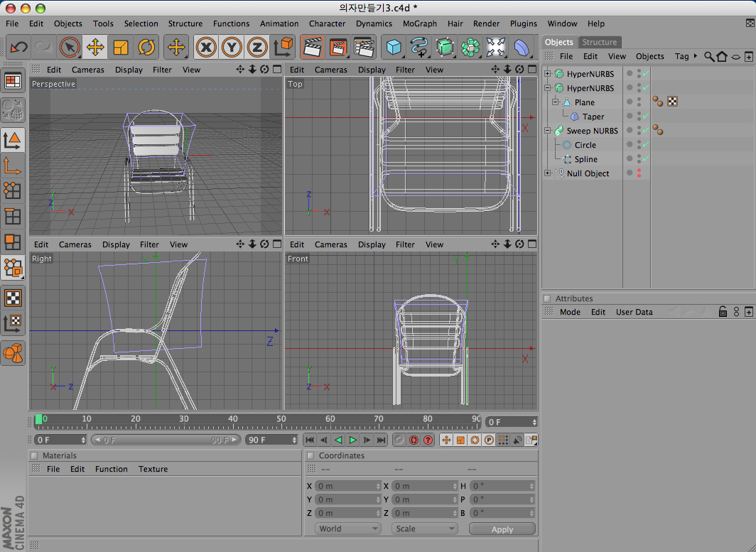Open the MoGraph menu
The height and width of the screenshot is (552, 756).
pos(419,23)
